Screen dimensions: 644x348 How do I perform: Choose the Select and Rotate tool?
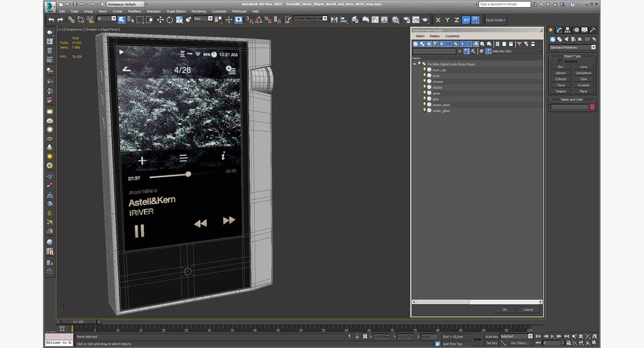[x=169, y=20]
